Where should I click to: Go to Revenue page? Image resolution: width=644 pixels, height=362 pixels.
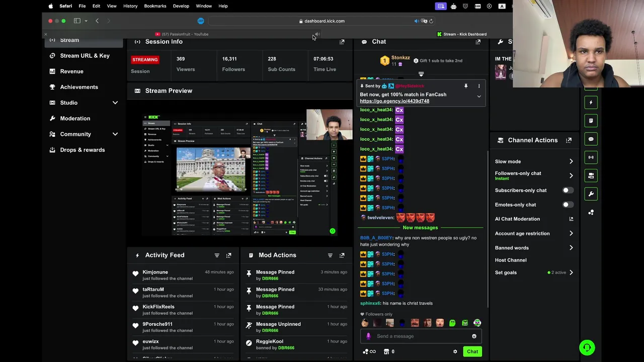pos(71,71)
